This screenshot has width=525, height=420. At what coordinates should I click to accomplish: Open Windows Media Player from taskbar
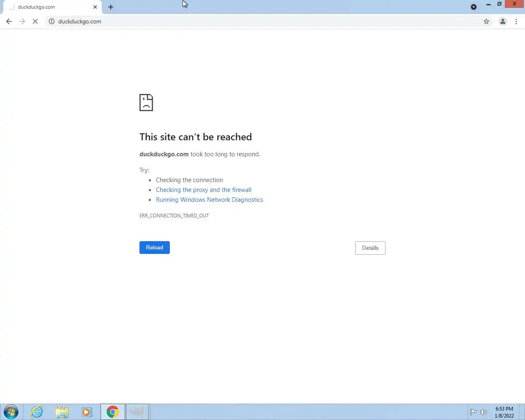click(x=87, y=412)
